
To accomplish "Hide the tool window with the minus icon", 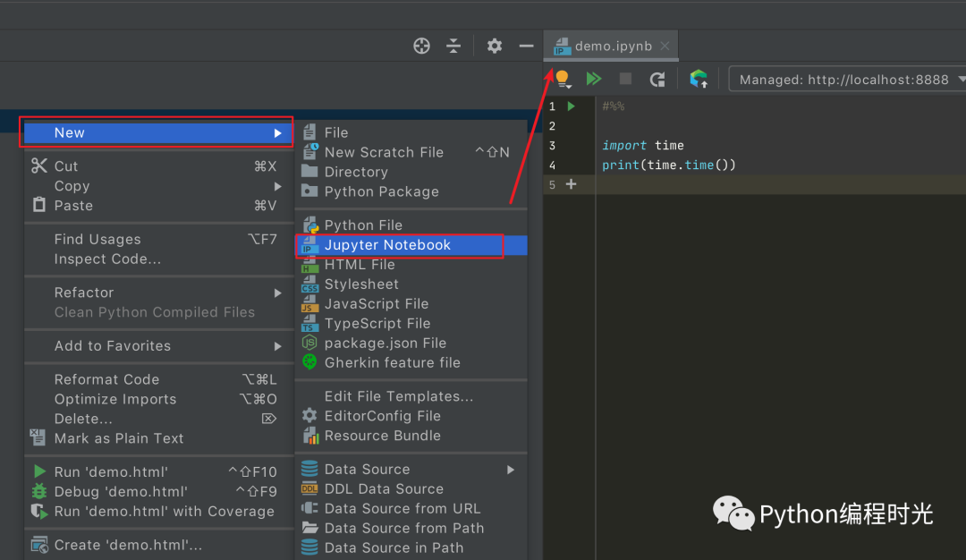I will (526, 46).
